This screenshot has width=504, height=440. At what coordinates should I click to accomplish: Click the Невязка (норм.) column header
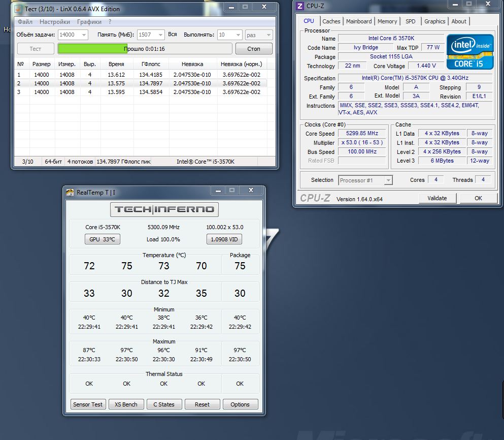pos(242,64)
